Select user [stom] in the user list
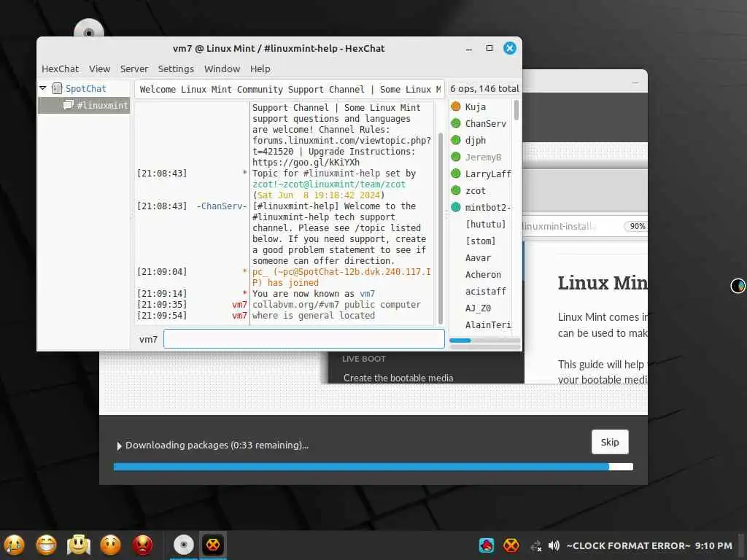 [x=480, y=241]
